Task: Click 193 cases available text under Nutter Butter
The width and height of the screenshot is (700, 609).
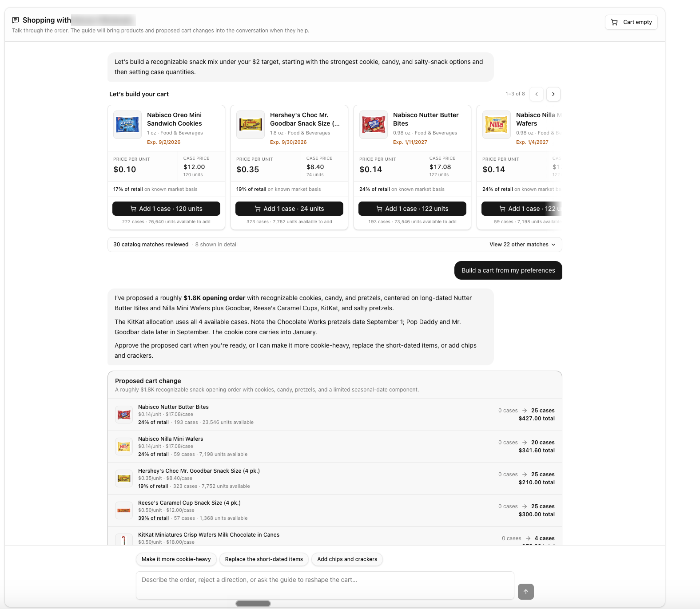Action: pyautogui.click(x=412, y=222)
